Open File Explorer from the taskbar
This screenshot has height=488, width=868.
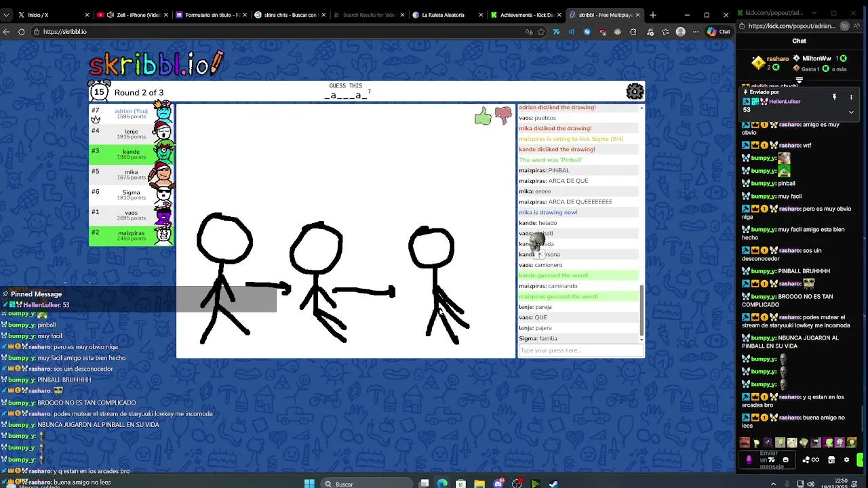(479, 483)
